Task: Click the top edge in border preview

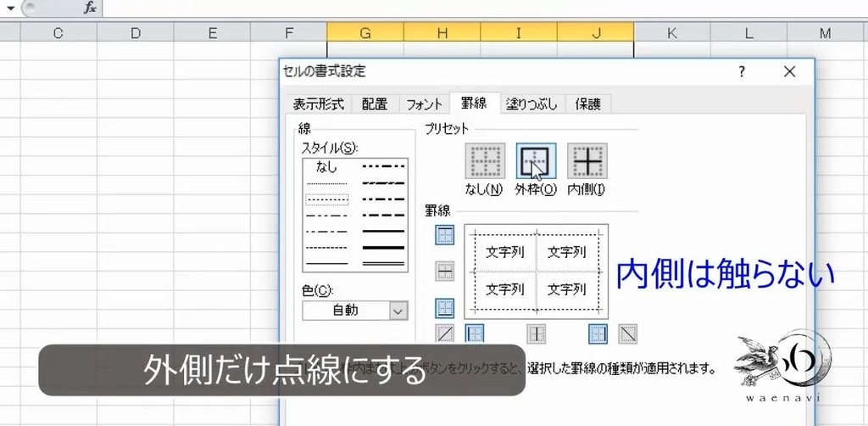Action: 536,234
